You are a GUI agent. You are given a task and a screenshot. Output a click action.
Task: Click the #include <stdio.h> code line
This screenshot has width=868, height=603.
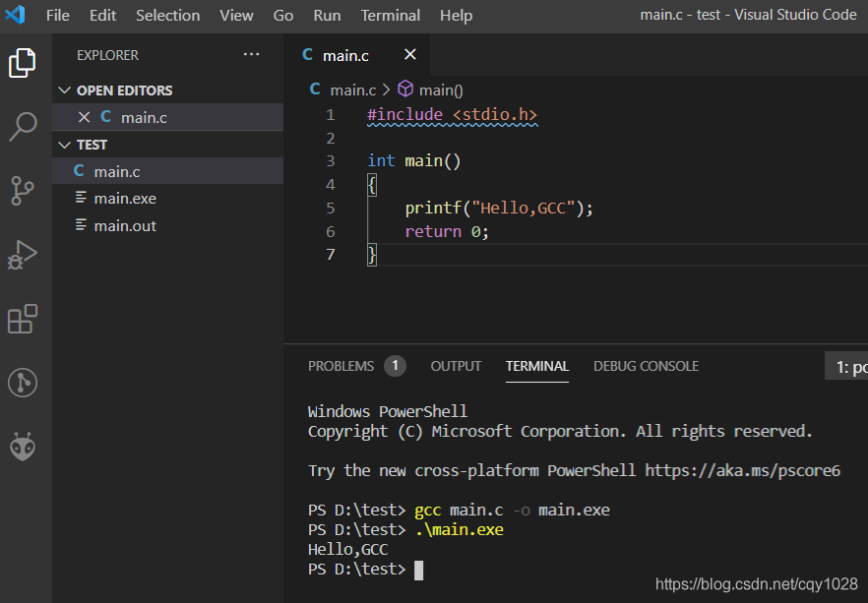452,114
